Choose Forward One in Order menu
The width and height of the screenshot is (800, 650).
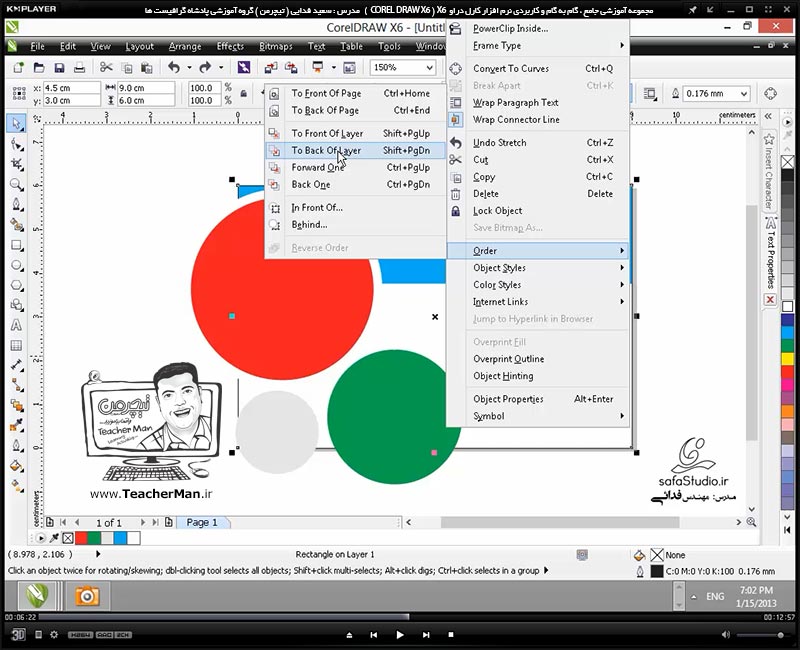pos(355,167)
